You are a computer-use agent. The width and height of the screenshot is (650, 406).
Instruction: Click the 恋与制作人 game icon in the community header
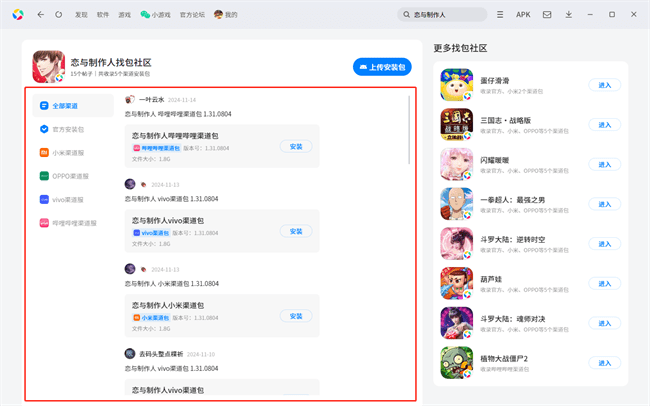coord(49,66)
